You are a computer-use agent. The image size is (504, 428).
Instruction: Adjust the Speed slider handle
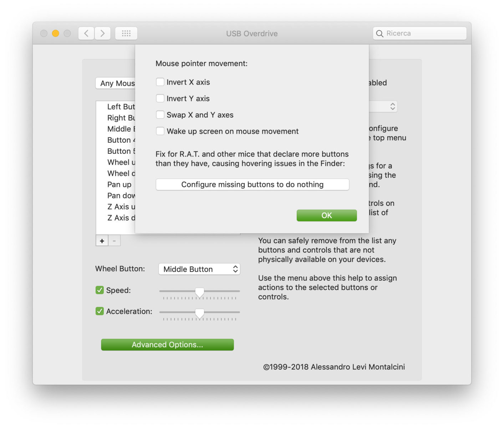coord(200,293)
